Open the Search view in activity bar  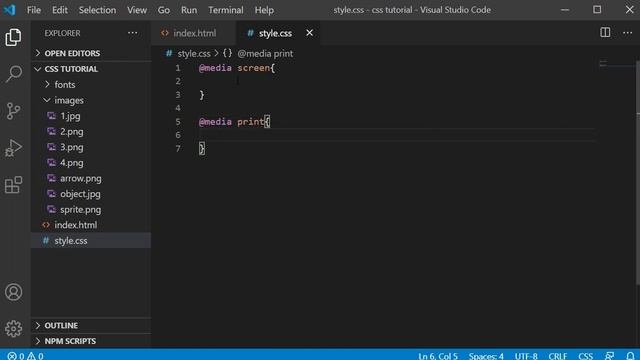[13, 74]
